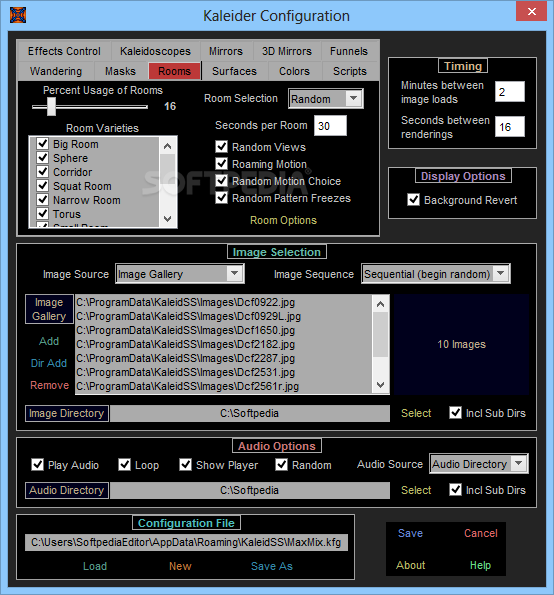Select Dcf0929L.jpg in the image list
This screenshot has height=595, width=554.
(224, 316)
